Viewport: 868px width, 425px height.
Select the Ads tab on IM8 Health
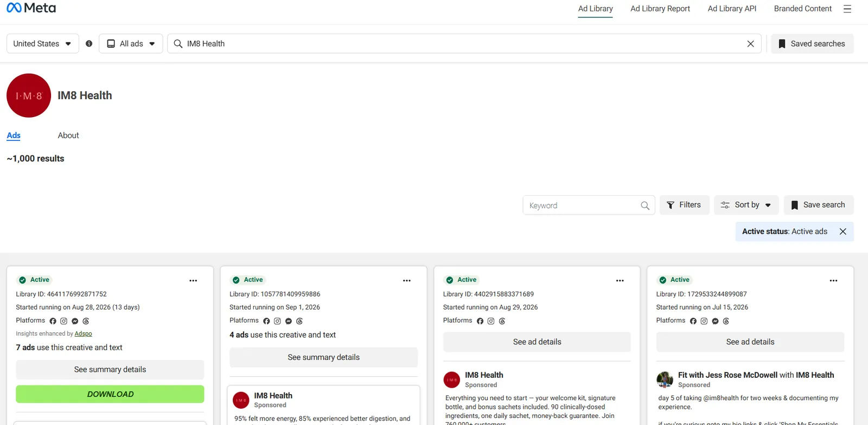click(x=14, y=136)
